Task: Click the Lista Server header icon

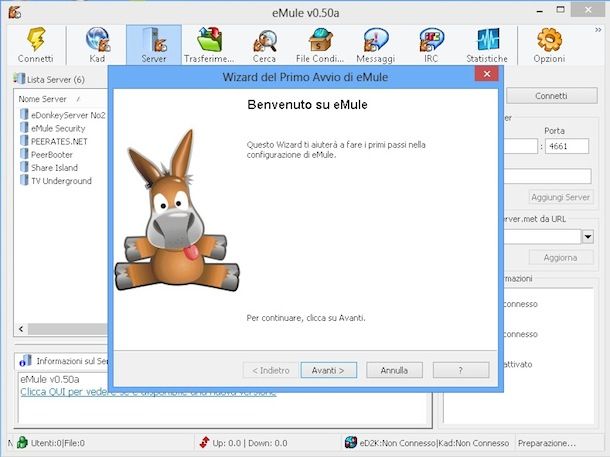Action: click(19, 79)
